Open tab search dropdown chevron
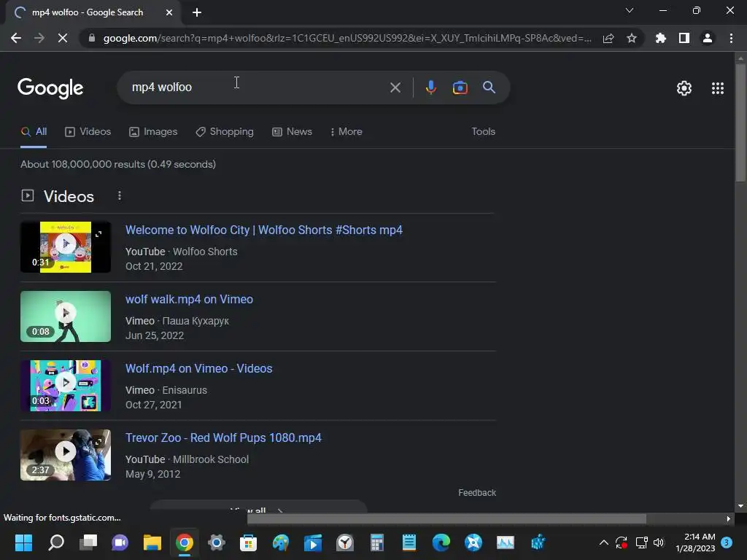This screenshot has height=560, width=747. point(630,10)
